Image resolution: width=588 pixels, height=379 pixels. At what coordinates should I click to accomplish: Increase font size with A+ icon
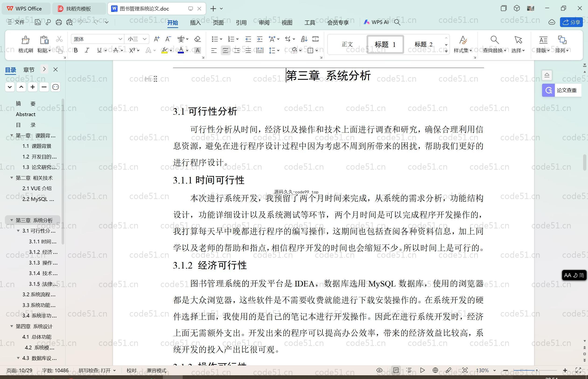pos(157,39)
